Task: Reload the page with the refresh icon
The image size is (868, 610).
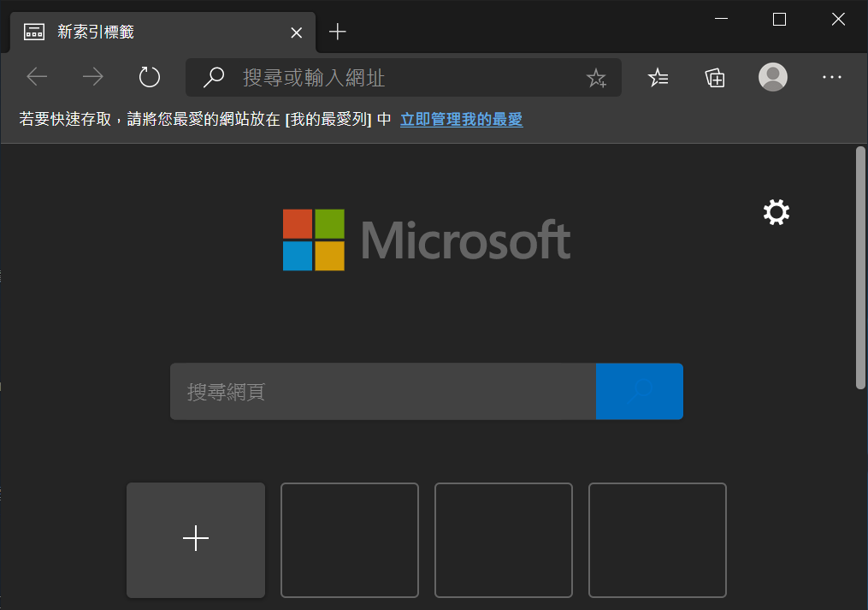Action: point(149,76)
